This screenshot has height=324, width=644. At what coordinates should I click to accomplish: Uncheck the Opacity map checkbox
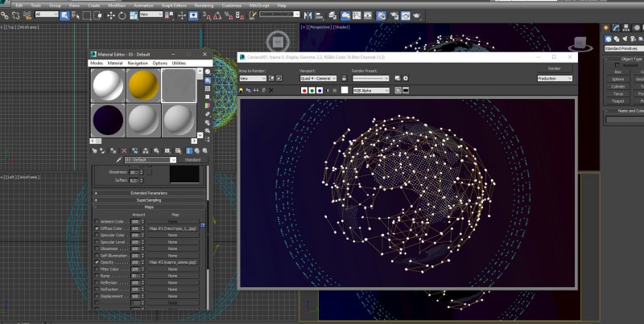click(97, 262)
